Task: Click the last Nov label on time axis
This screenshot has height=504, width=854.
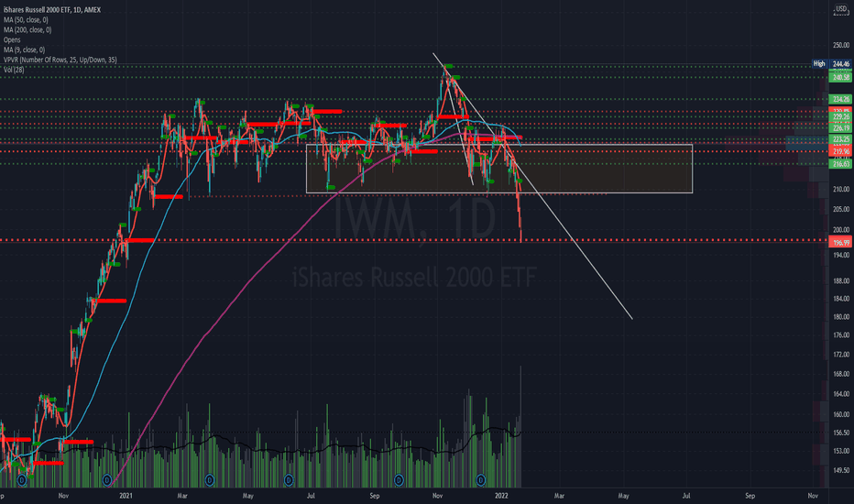Action: click(813, 496)
